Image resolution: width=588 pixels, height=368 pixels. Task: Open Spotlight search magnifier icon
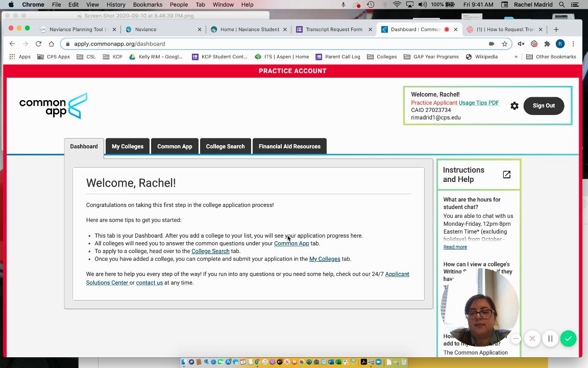pyautogui.click(x=562, y=5)
